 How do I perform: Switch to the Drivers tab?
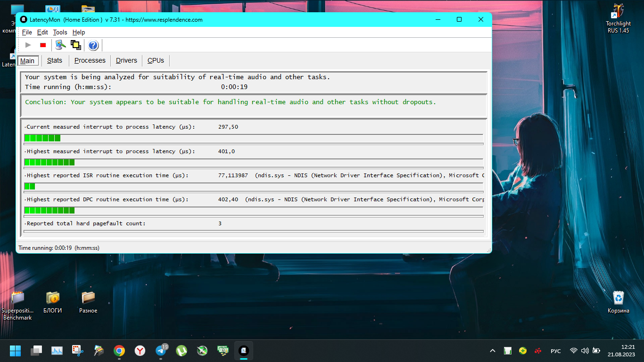point(126,60)
